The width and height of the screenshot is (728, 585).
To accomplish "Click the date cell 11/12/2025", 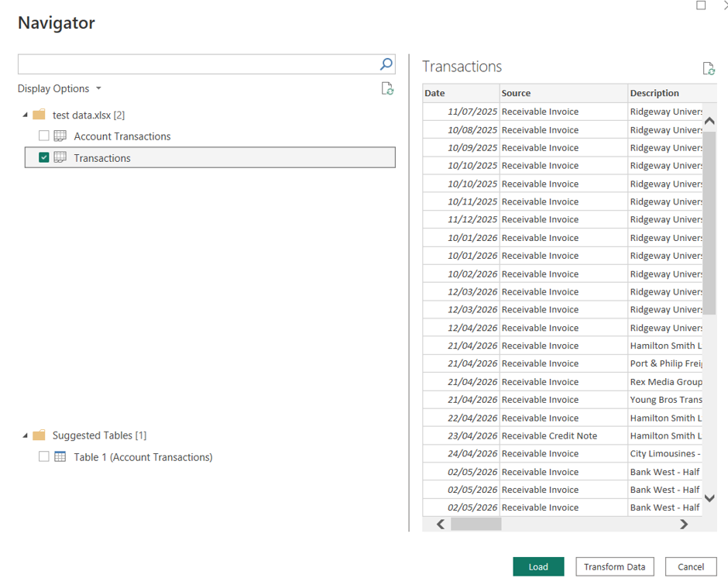I will tap(461, 219).
